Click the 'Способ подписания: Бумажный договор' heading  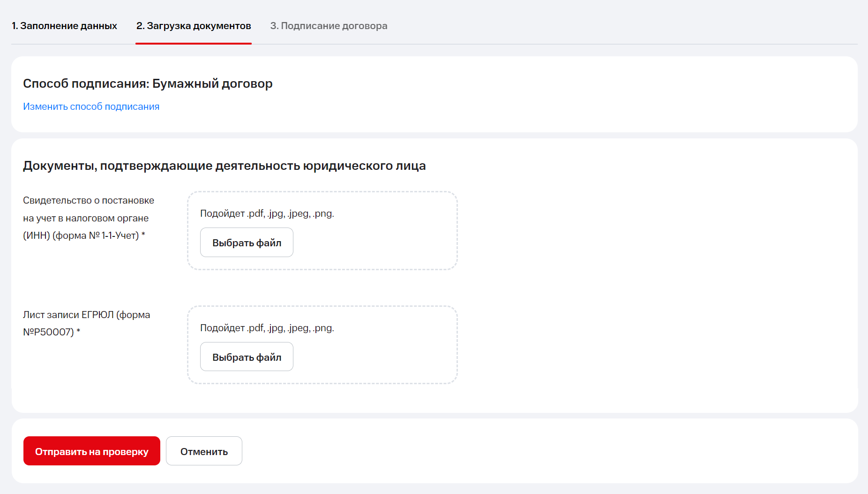(x=148, y=84)
